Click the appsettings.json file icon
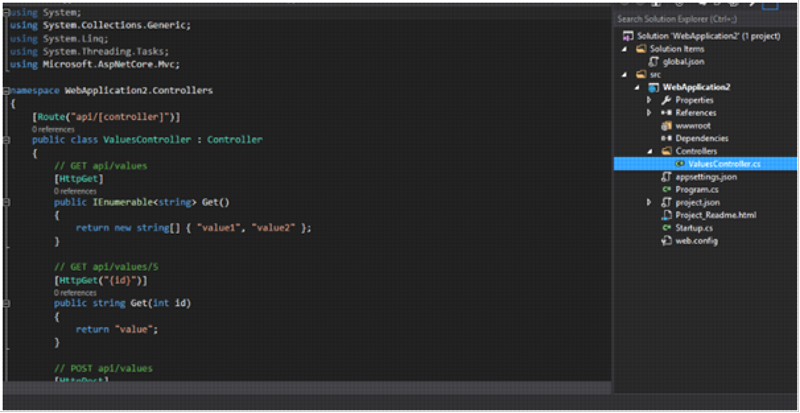This screenshot has height=413, width=800. (x=666, y=177)
